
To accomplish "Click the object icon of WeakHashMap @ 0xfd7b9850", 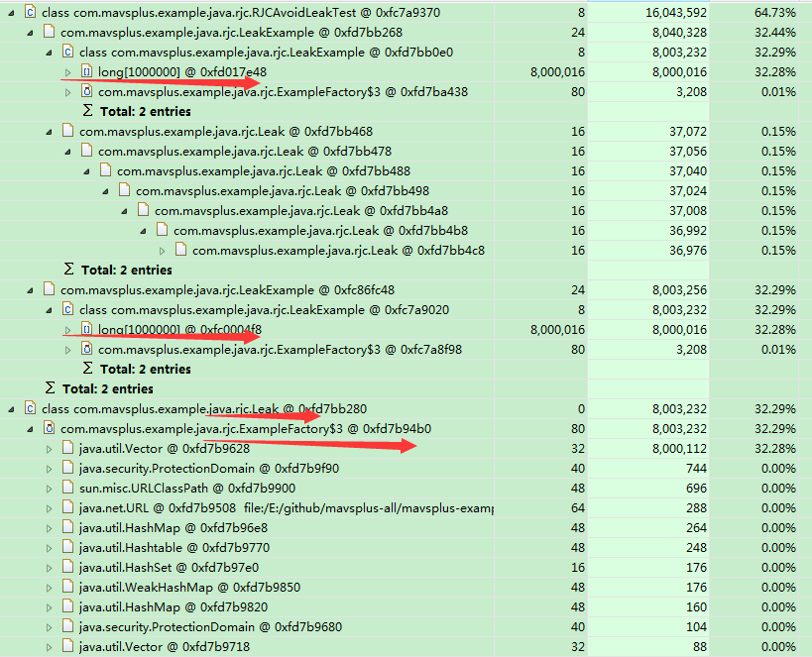I will point(67,587).
